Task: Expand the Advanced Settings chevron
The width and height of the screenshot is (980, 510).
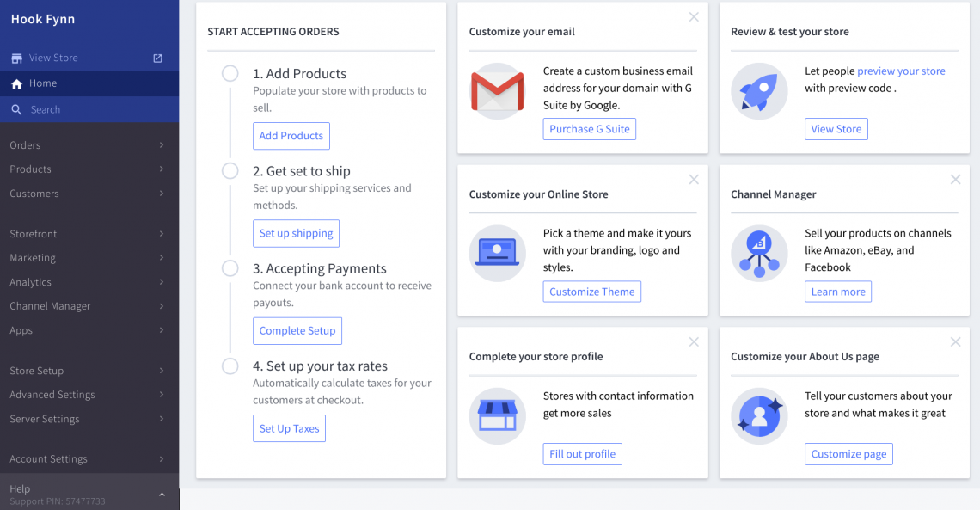Action: click(162, 395)
